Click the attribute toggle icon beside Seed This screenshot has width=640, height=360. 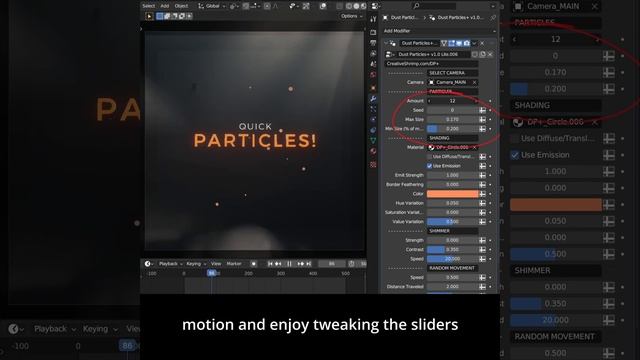tap(482, 110)
